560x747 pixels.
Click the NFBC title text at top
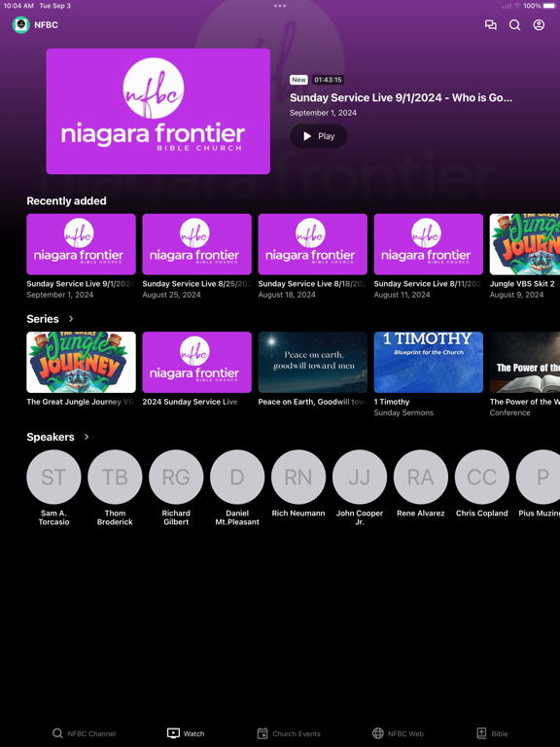(x=47, y=24)
